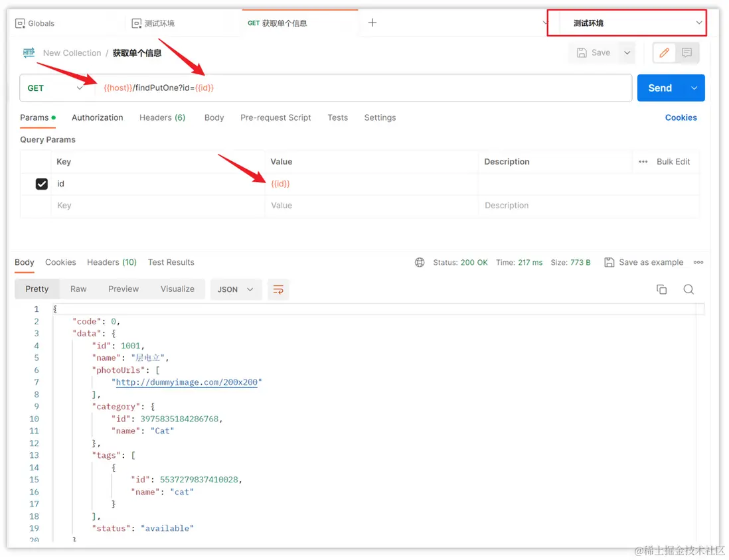Select the Pretty view

click(x=37, y=289)
